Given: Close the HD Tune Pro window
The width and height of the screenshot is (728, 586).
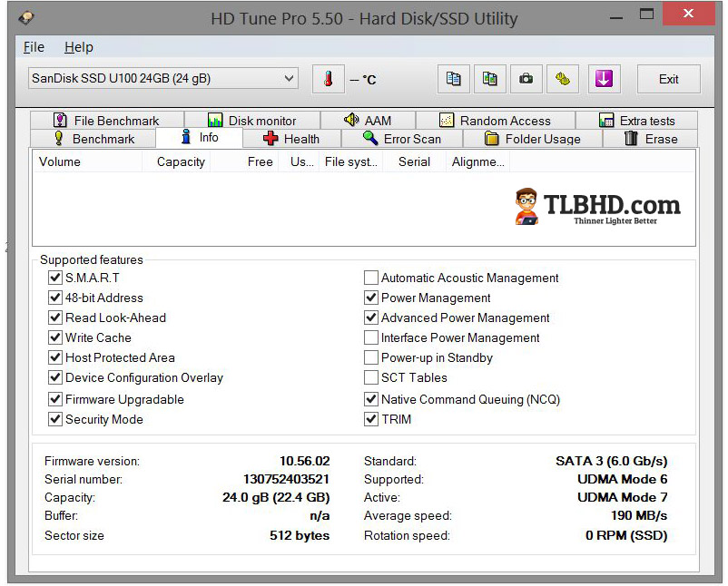Looking at the screenshot, I should (x=689, y=14).
